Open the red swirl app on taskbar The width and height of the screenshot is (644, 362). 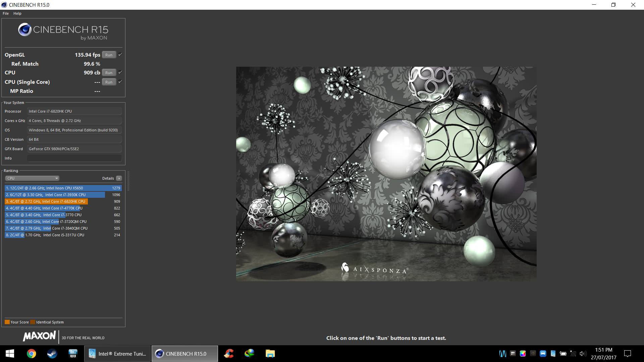tap(229, 354)
